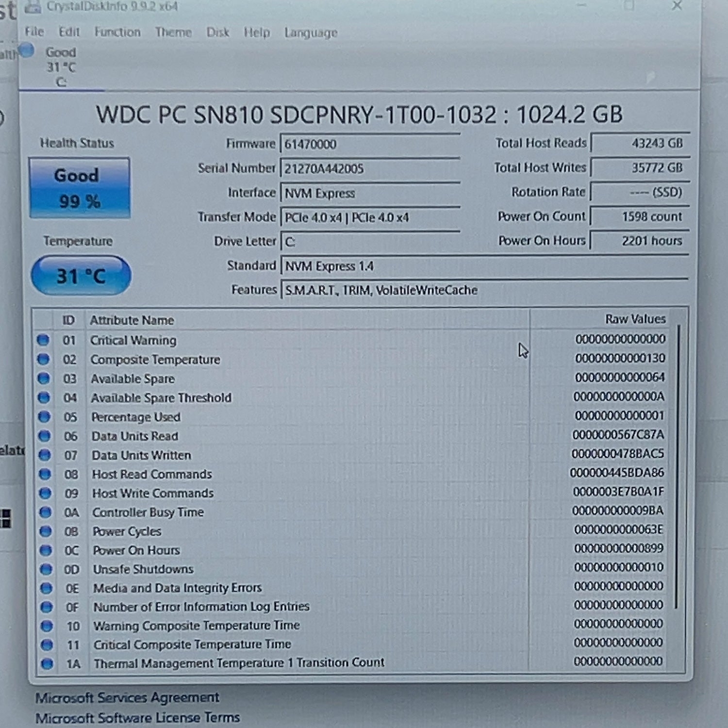This screenshot has width=728, height=728.
Task: Select the 'Data Units Read' attribute name
Action: click(x=135, y=436)
